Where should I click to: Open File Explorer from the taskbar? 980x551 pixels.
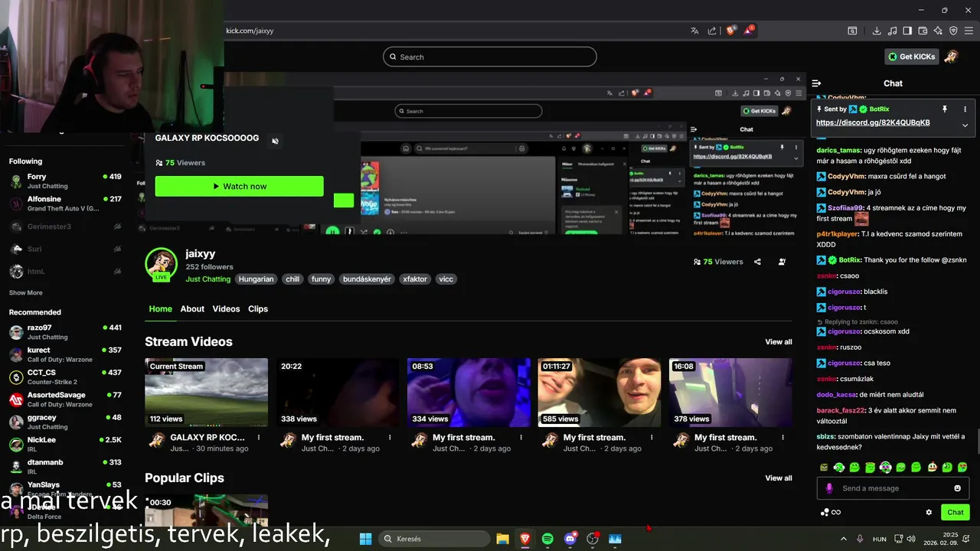click(502, 539)
